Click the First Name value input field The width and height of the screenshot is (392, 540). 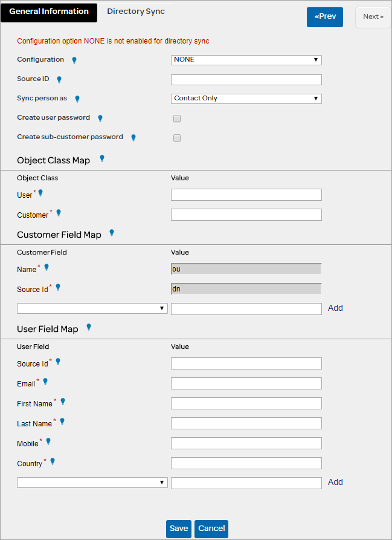(246, 403)
